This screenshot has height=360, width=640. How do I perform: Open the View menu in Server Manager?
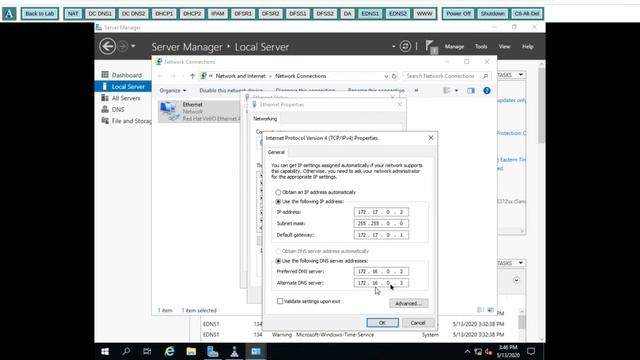click(x=504, y=47)
